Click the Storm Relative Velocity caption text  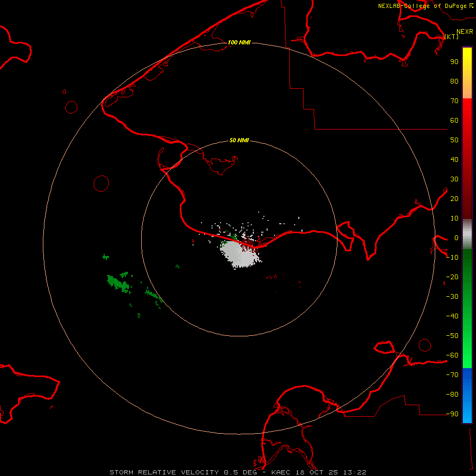coord(237,472)
